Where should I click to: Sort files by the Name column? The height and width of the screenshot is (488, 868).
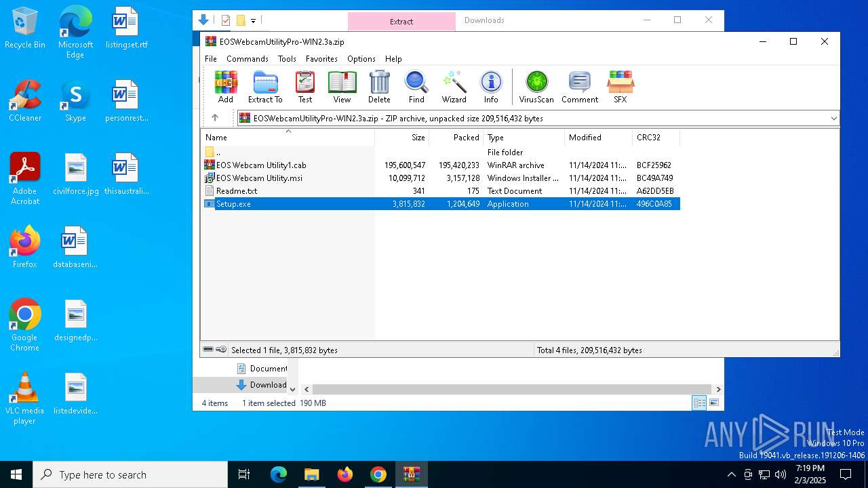pyautogui.click(x=288, y=138)
